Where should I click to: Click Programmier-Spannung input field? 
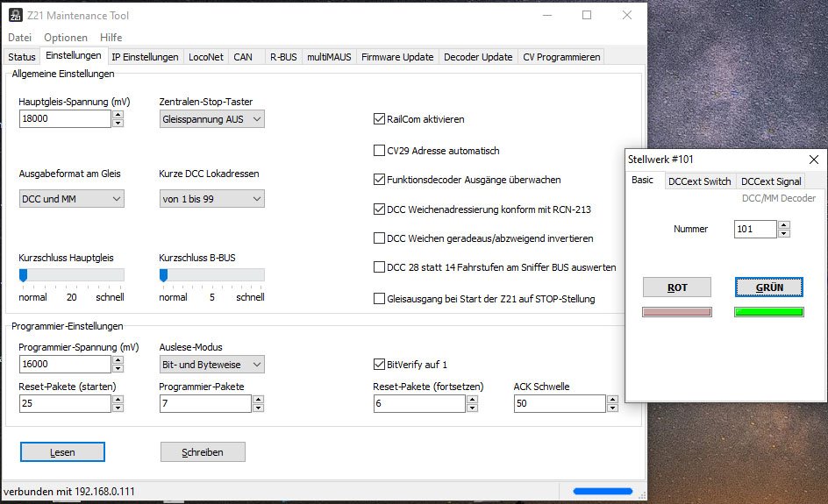point(65,364)
